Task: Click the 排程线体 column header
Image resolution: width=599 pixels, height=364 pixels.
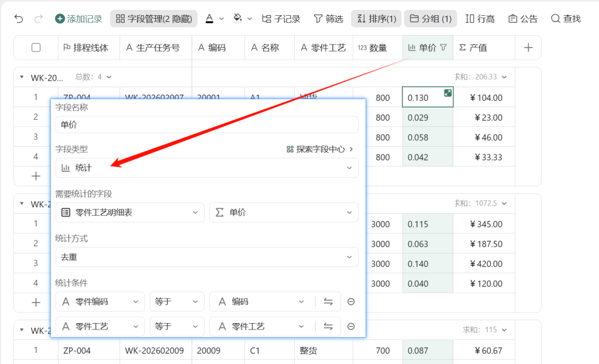Action: 89,48
